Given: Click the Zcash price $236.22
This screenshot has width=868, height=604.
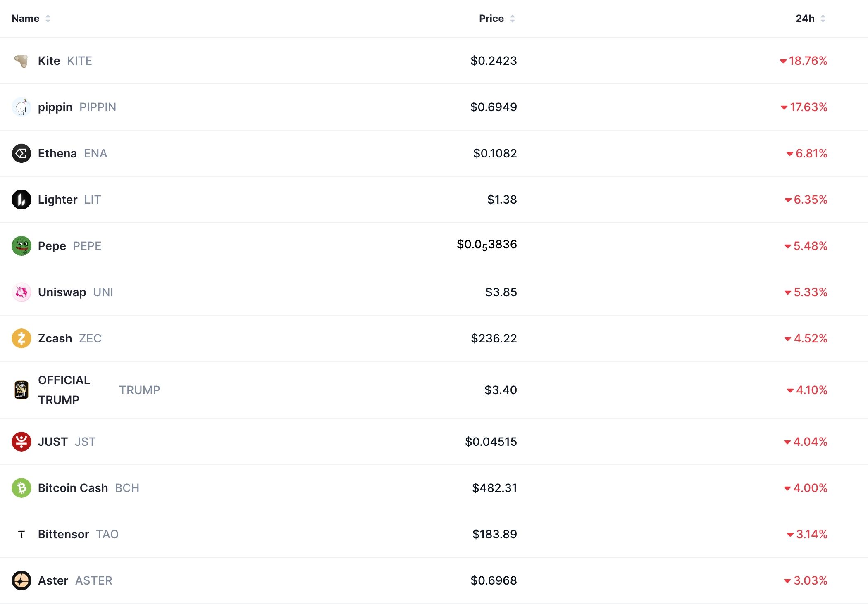Looking at the screenshot, I should [494, 338].
